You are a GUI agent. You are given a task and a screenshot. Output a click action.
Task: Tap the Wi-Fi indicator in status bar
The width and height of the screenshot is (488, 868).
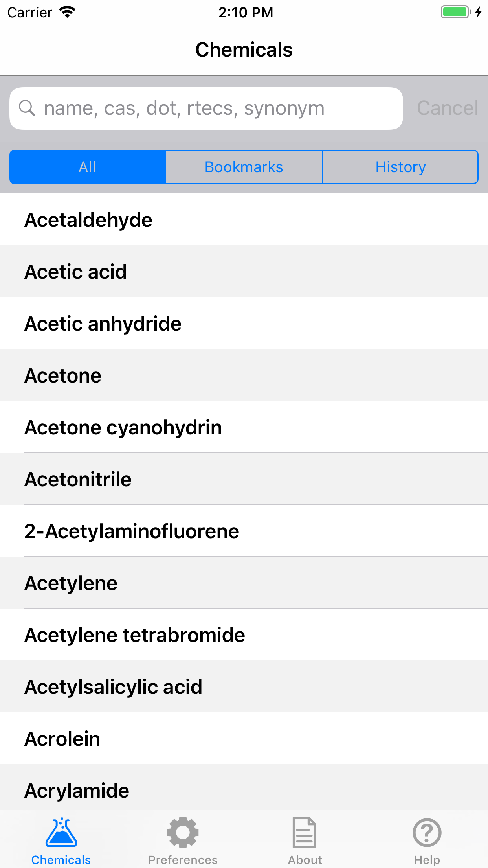pos(68,11)
